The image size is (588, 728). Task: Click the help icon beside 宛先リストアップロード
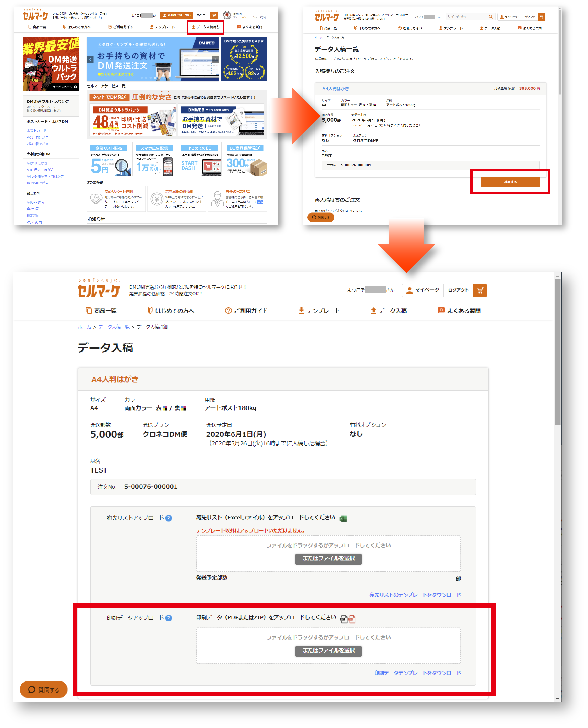pyautogui.click(x=169, y=518)
